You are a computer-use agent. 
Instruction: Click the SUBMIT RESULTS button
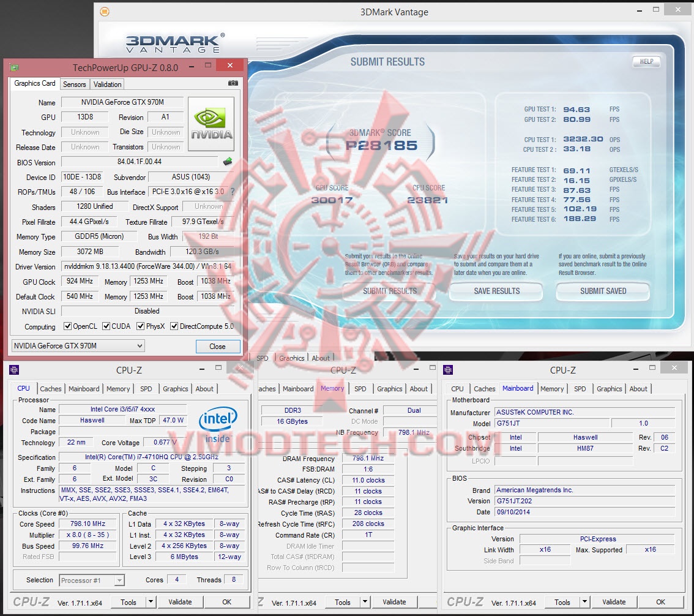coord(389,291)
